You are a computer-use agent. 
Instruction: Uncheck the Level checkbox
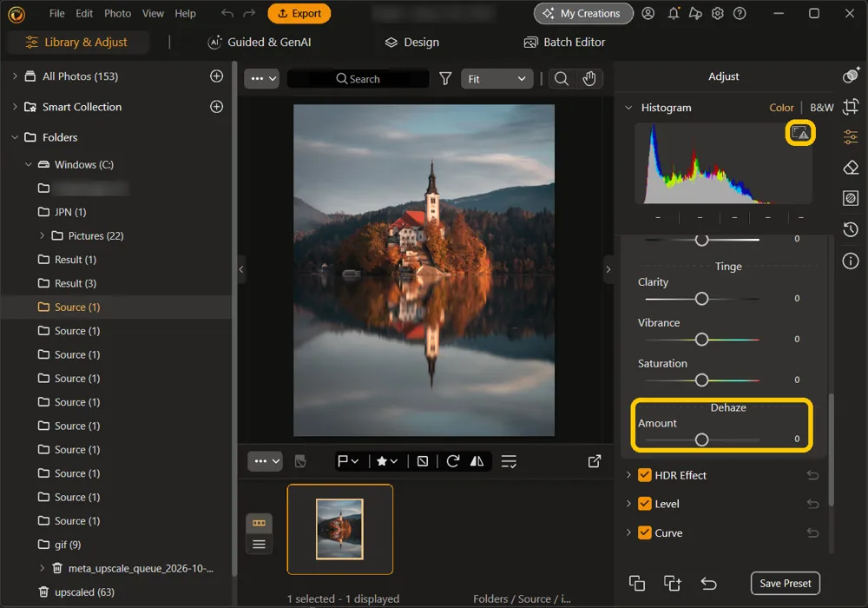click(x=644, y=504)
